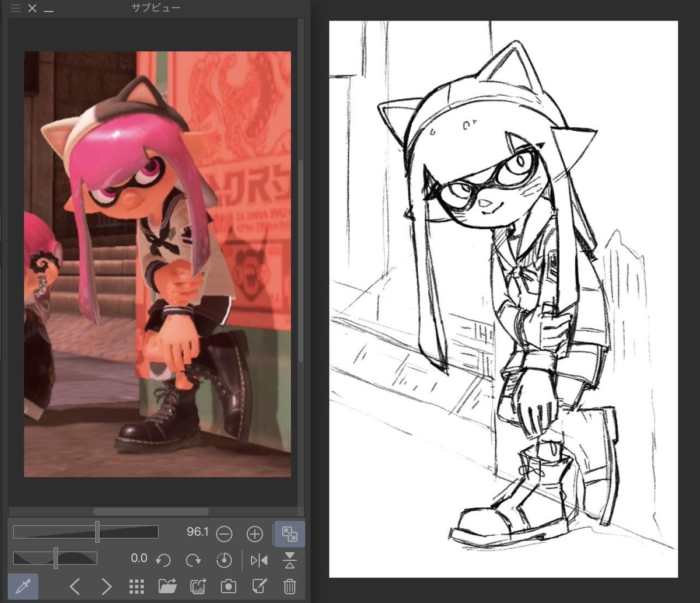Rotate sub view image left

(x=163, y=560)
